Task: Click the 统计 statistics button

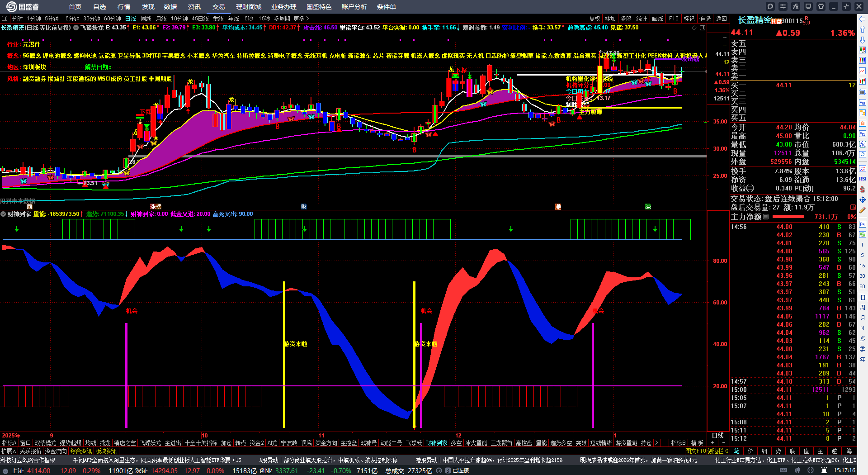Action: point(642,19)
